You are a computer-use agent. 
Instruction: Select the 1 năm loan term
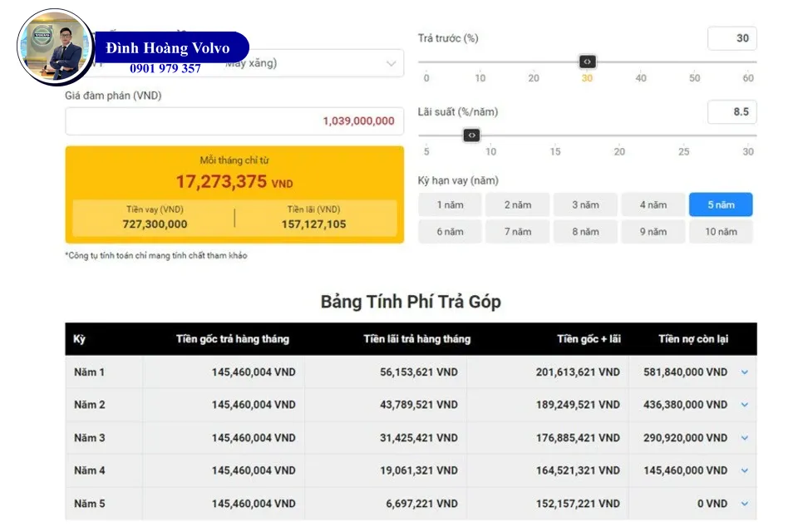[x=450, y=204]
